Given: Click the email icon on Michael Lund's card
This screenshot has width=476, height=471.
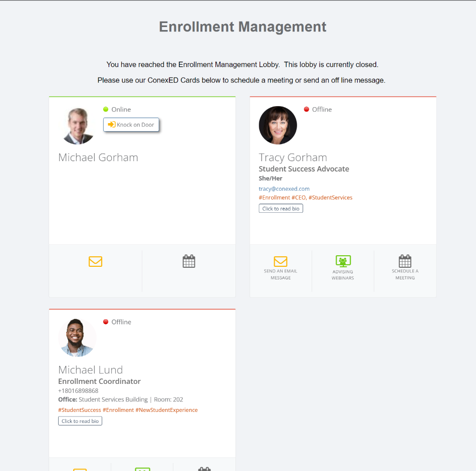Looking at the screenshot, I should coord(80,469).
